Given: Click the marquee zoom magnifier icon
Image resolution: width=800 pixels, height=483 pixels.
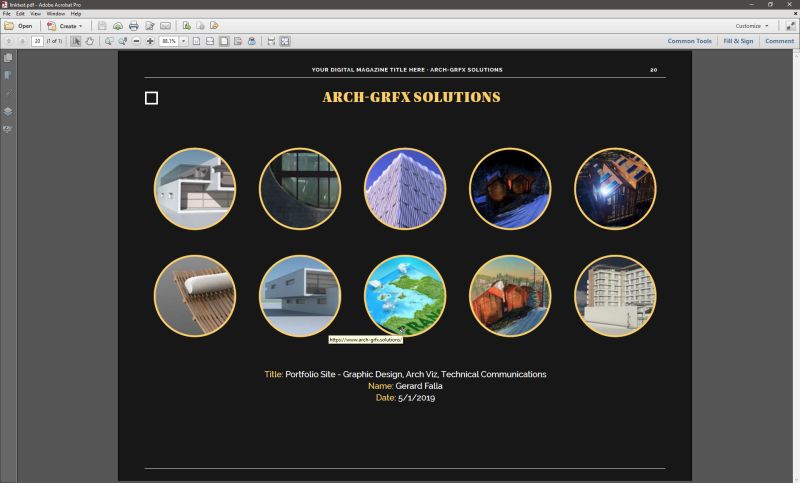Looking at the screenshot, I should [x=109, y=41].
